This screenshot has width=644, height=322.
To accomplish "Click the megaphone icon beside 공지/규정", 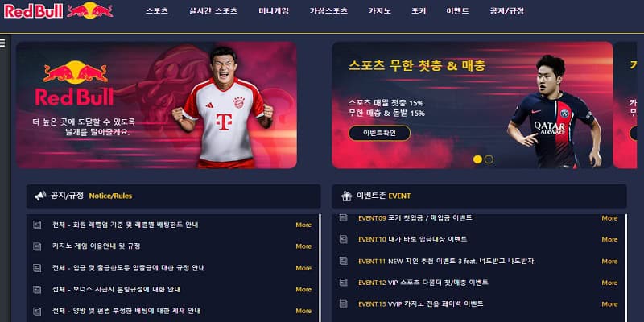I will pos(40,196).
